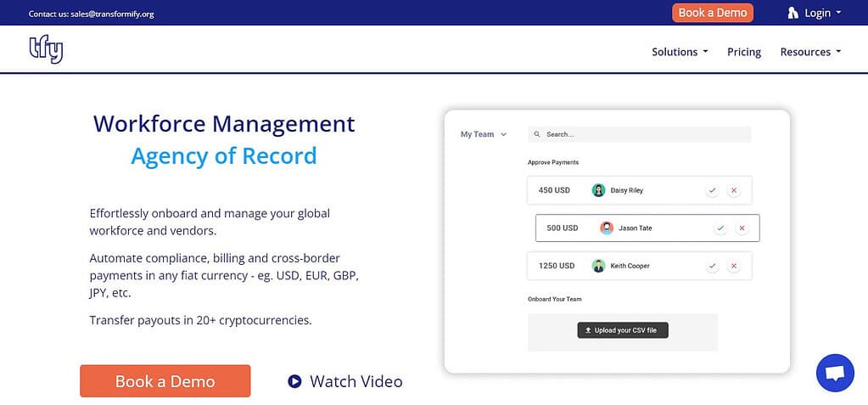Click the sales@transformify.org contact email
The height and width of the screenshot is (405, 868).
[x=112, y=14]
